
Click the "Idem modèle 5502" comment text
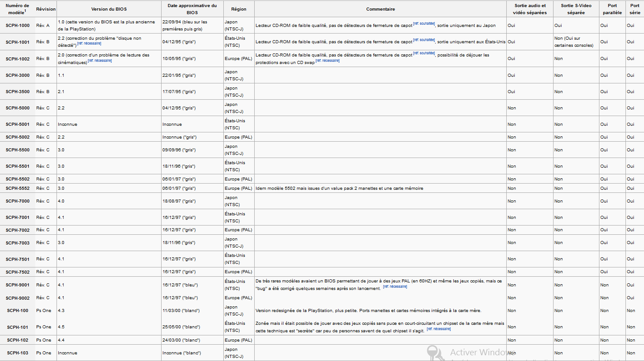point(339,188)
